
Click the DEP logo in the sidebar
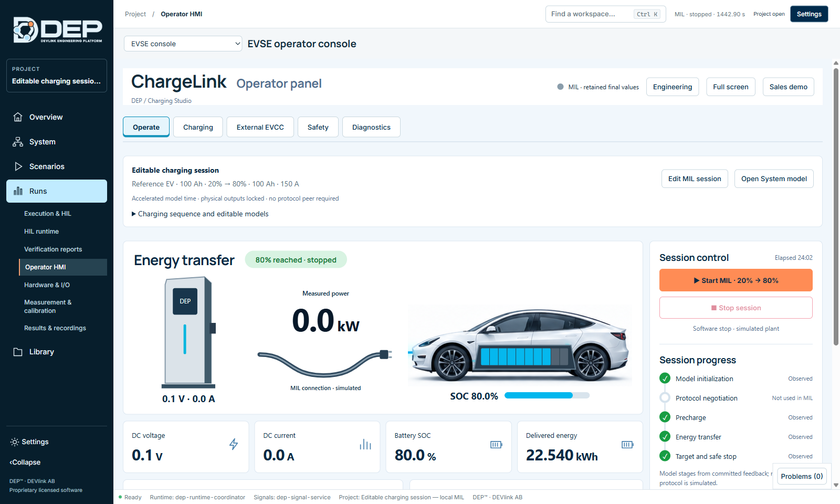58,29
